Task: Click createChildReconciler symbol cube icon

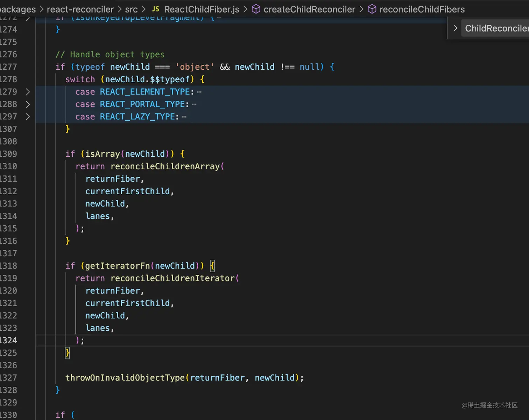Action: [256, 9]
